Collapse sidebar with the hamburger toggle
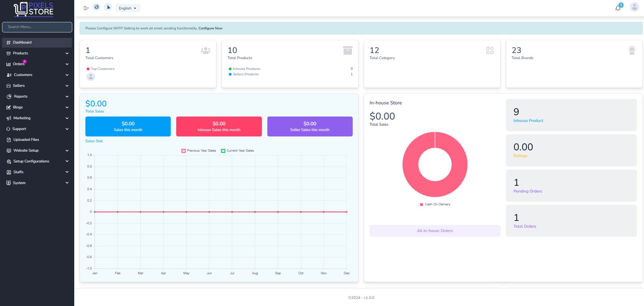The height and width of the screenshot is (306, 644). tap(86, 8)
